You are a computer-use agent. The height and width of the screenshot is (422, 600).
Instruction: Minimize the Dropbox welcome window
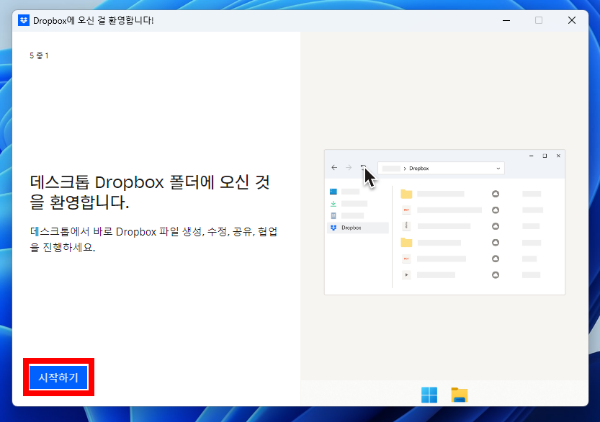pos(506,20)
